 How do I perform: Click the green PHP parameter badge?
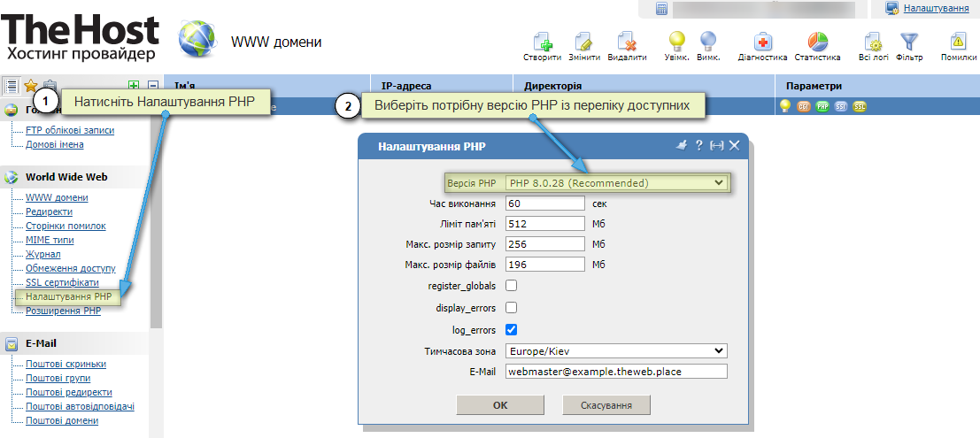click(822, 107)
